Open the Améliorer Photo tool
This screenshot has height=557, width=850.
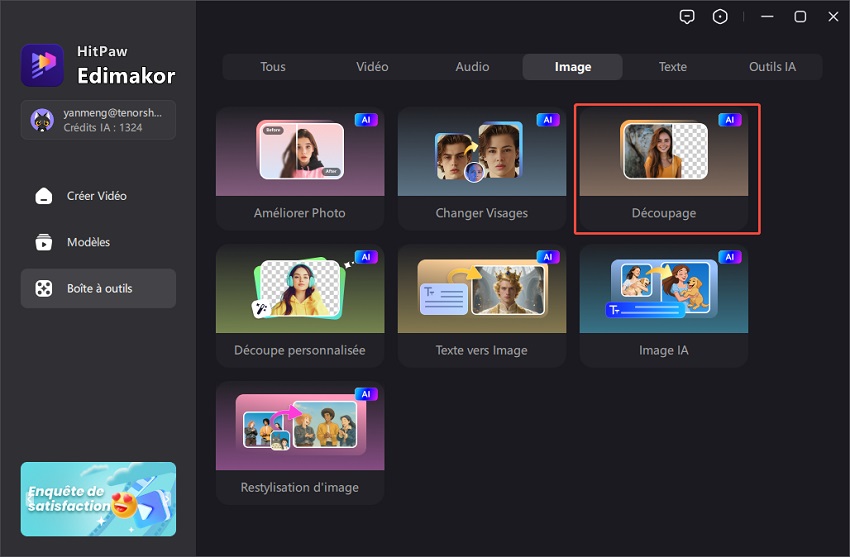tap(300, 167)
